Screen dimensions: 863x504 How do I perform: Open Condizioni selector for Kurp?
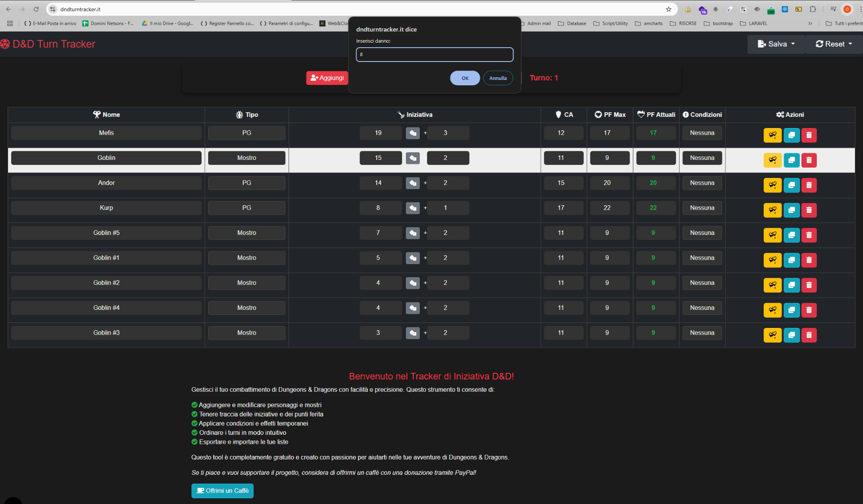point(702,208)
